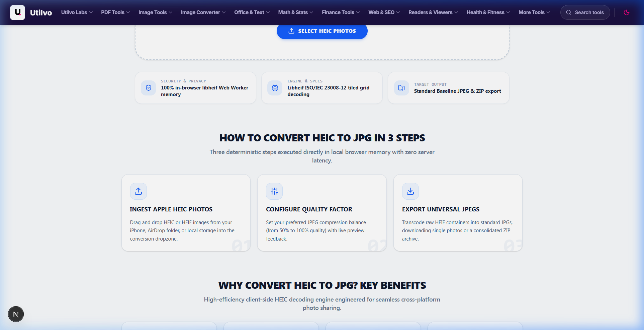Viewport: 644px width, 330px height.
Task: Click the Engine & Specs chip icon
Action: click(275, 88)
